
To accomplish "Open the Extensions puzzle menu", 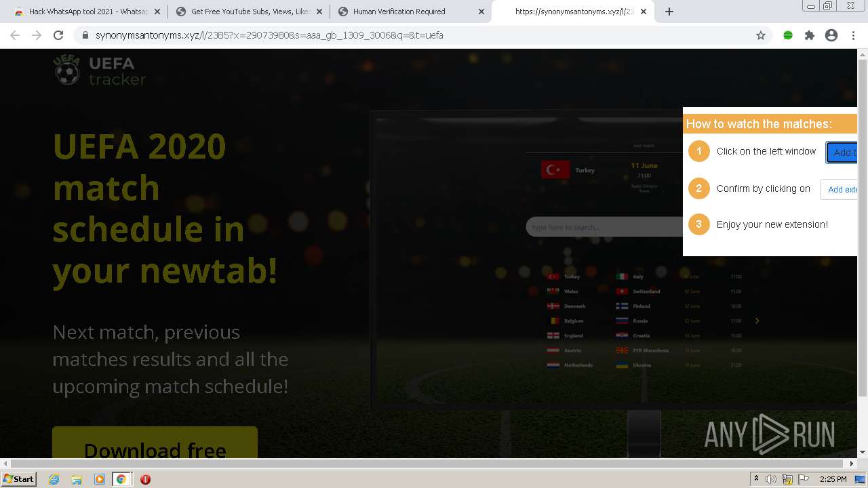I will 810,35.
